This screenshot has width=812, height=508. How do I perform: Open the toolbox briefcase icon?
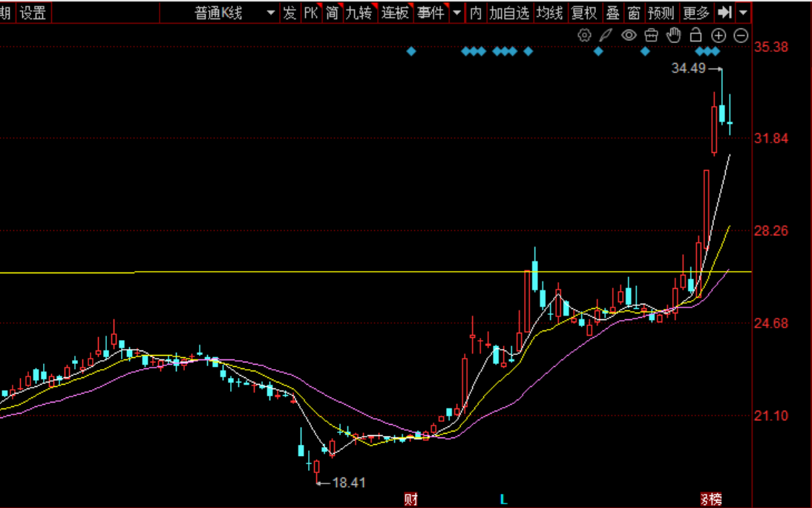(651, 35)
